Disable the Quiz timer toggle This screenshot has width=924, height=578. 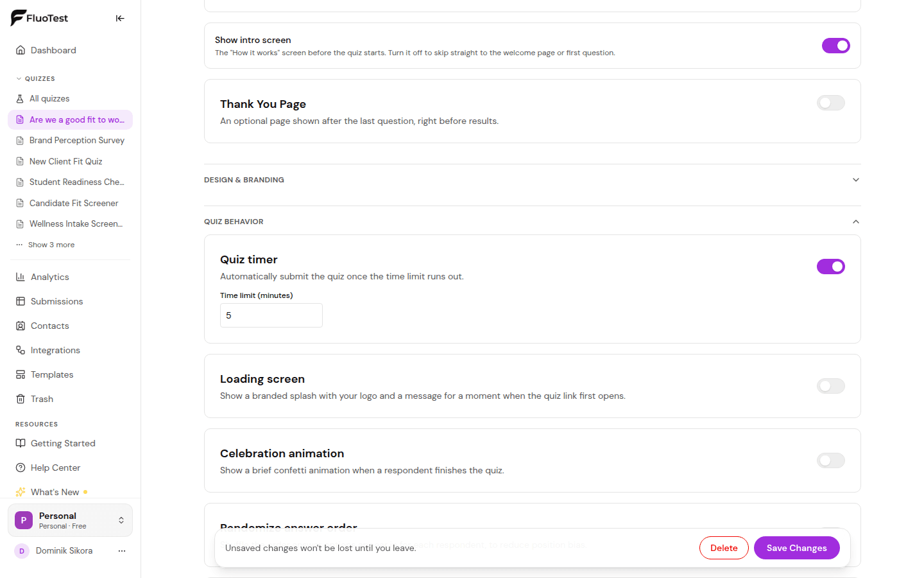[831, 267]
